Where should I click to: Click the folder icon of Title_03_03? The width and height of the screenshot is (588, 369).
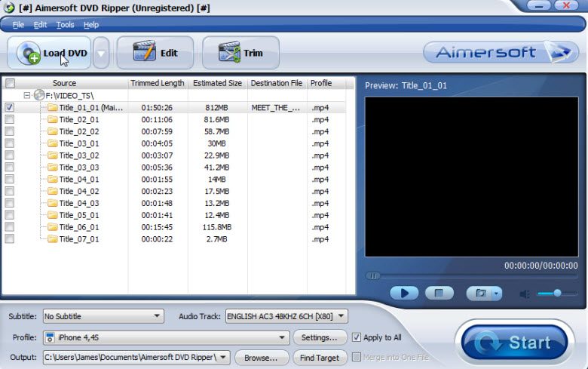pyautogui.click(x=53, y=168)
